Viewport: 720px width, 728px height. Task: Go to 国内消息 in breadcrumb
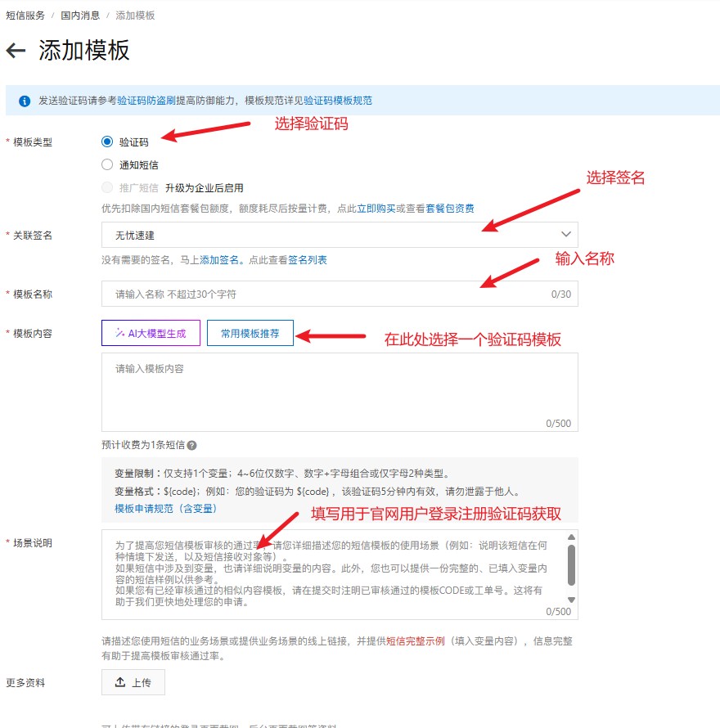point(80,16)
